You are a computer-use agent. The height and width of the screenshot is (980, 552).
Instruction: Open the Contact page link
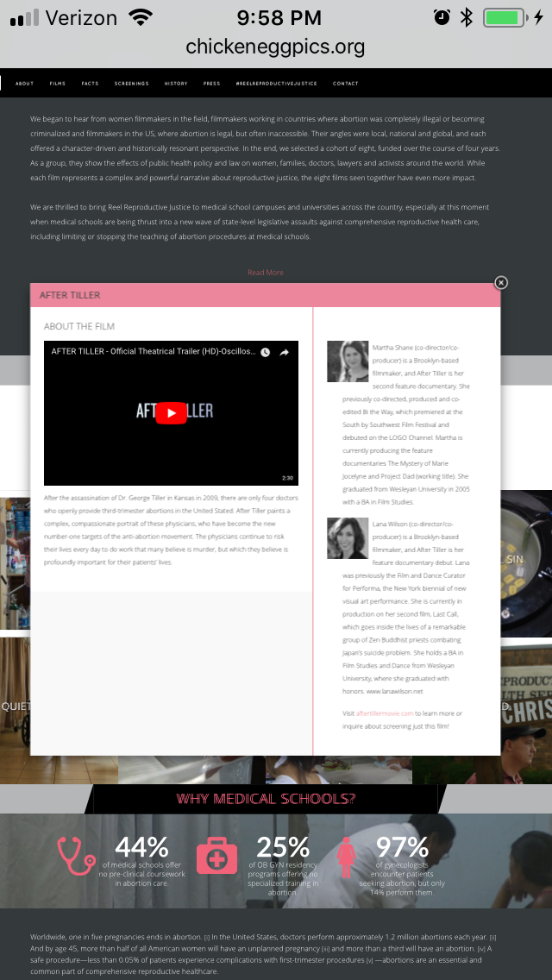346,84
